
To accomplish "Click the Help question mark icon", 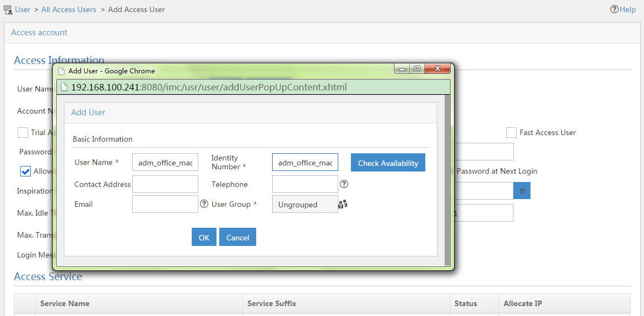I will [614, 9].
